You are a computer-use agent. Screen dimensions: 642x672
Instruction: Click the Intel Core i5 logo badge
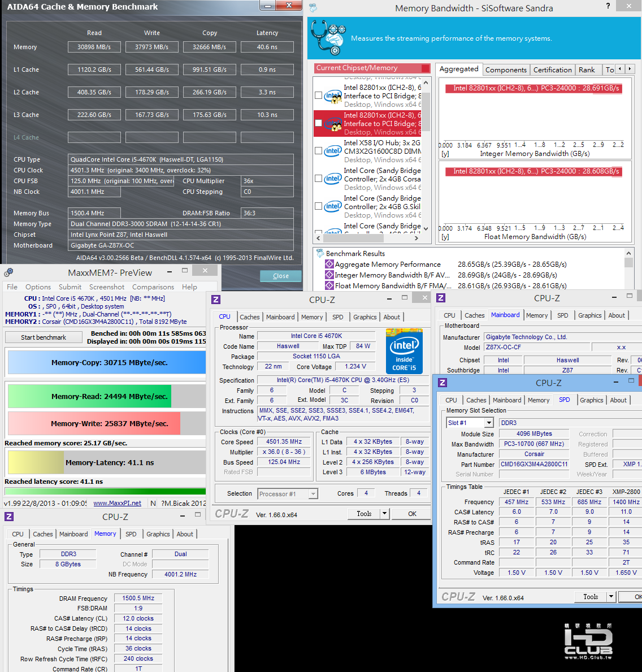(x=404, y=351)
